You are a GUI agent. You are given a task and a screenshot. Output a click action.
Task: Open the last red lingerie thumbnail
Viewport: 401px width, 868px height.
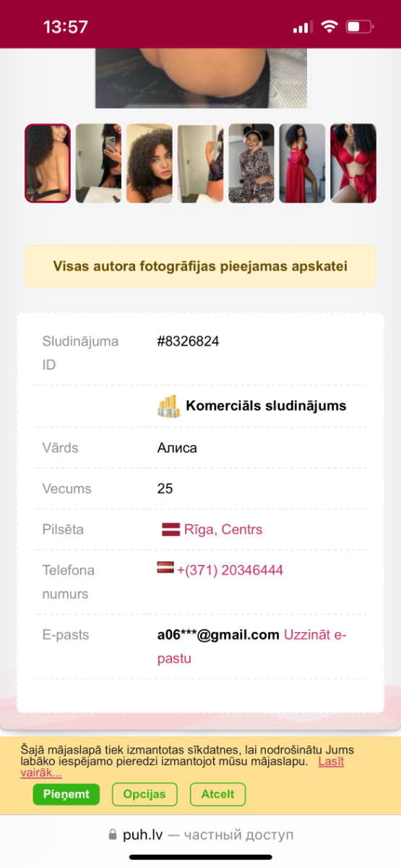click(x=353, y=163)
